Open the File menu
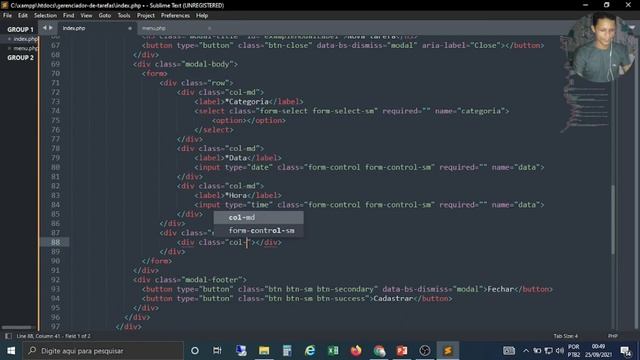This screenshot has width=640, height=360. click(7, 16)
